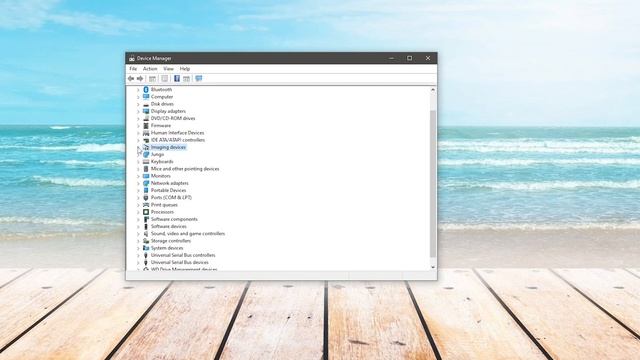Click the Monitors category icon
Screen dimensions: 640x360
(146, 176)
